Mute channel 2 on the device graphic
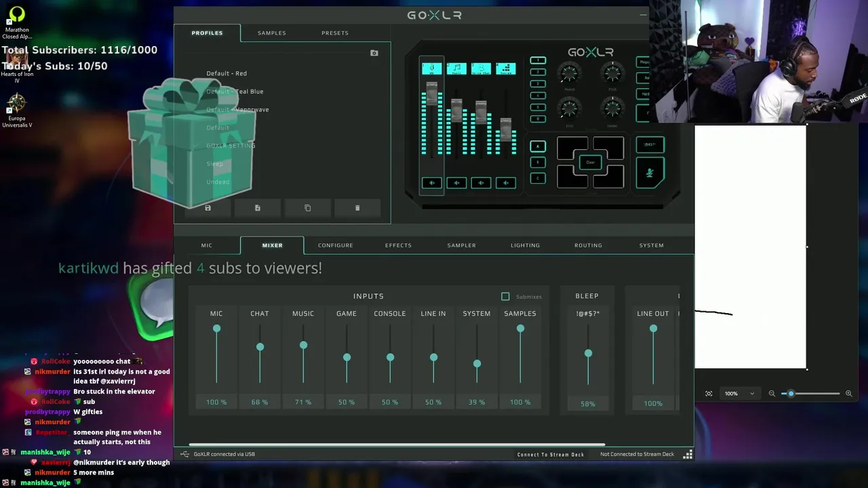The width and height of the screenshot is (868, 488). coord(456,183)
